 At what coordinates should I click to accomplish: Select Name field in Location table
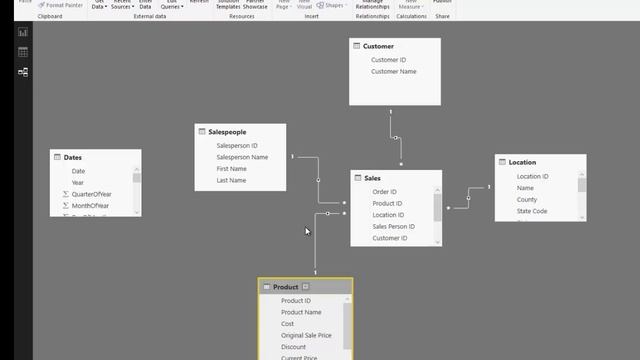(525, 188)
